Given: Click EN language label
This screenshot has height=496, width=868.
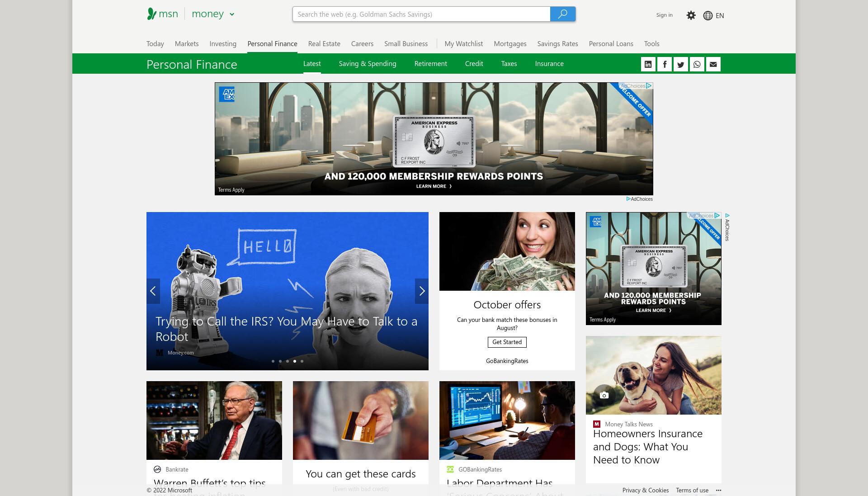Looking at the screenshot, I should [720, 15].
